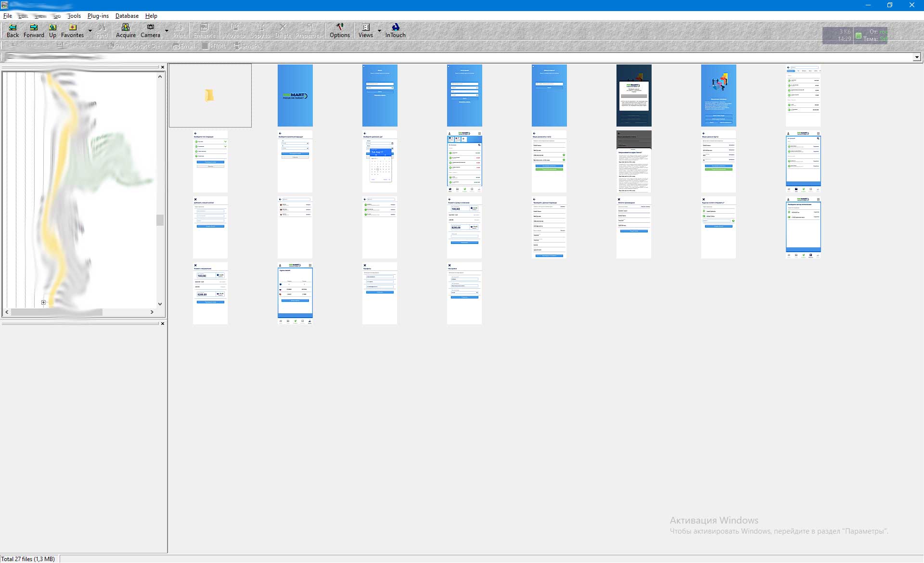The width and height of the screenshot is (924, 563).
Task: Open the Options dialog
Action: [340, 30]
